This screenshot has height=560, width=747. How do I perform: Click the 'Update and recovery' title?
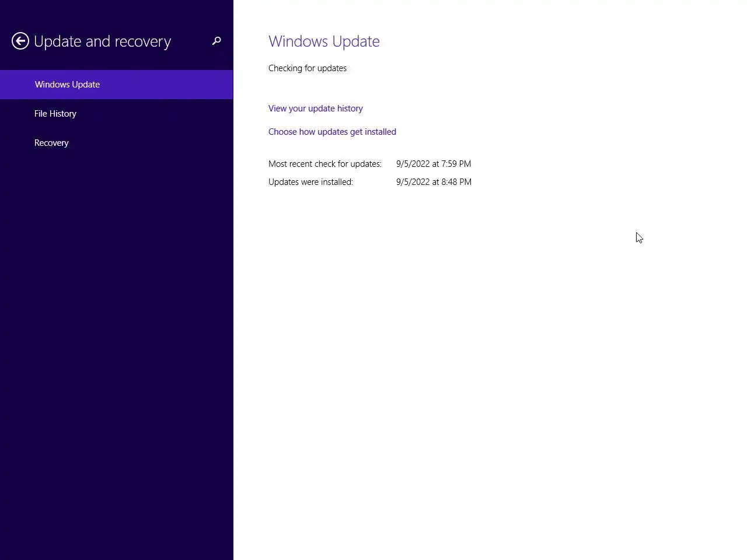(103, 41)
